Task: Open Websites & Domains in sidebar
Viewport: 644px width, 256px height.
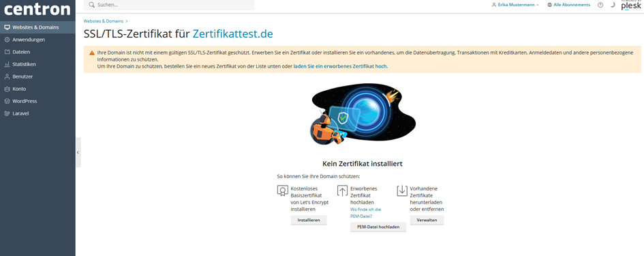Action: pyautogui.click(x=37, y=27)
